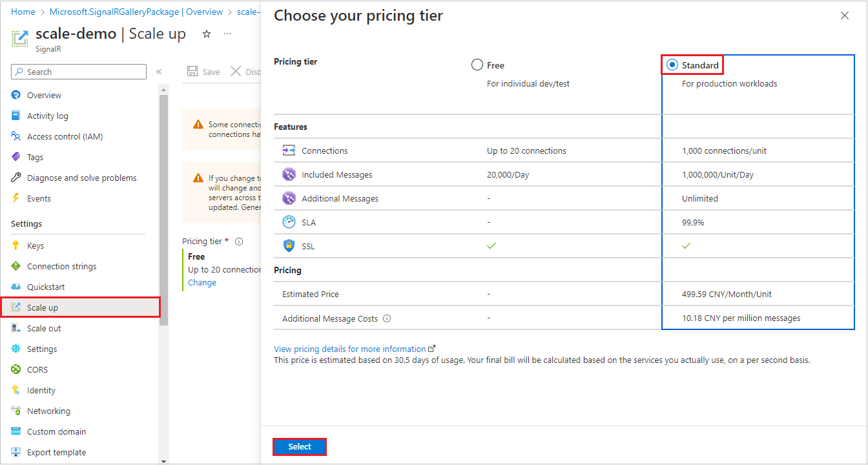Click the Tags icon in sidebar
This screenshot has width=868, height=465.
tap(16, 157)
